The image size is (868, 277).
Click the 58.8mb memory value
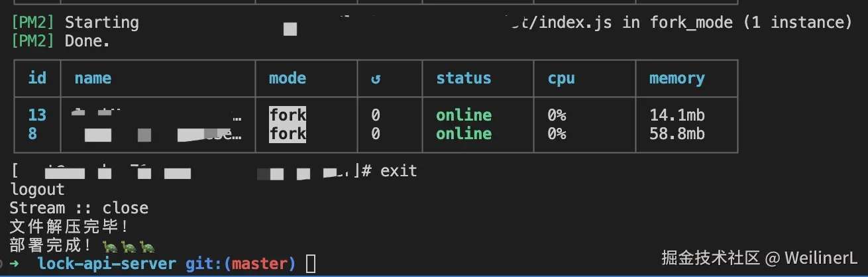click(677, 134)
